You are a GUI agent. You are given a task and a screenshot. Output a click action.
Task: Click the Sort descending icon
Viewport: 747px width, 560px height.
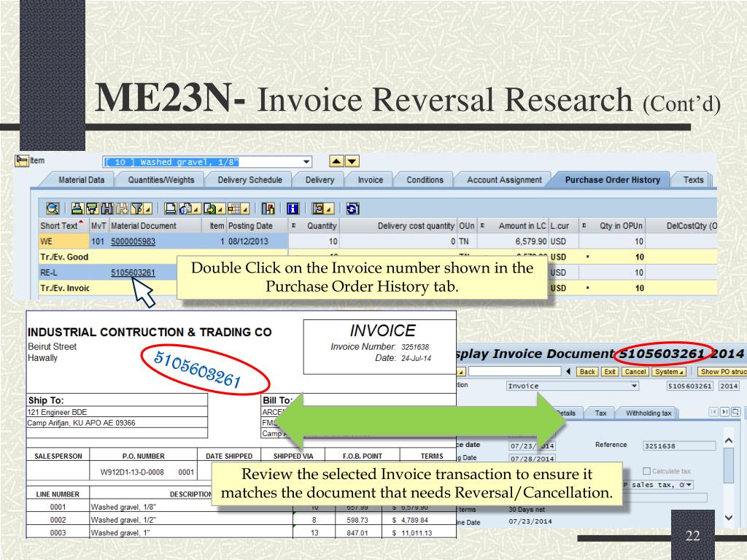coord(92,208)
